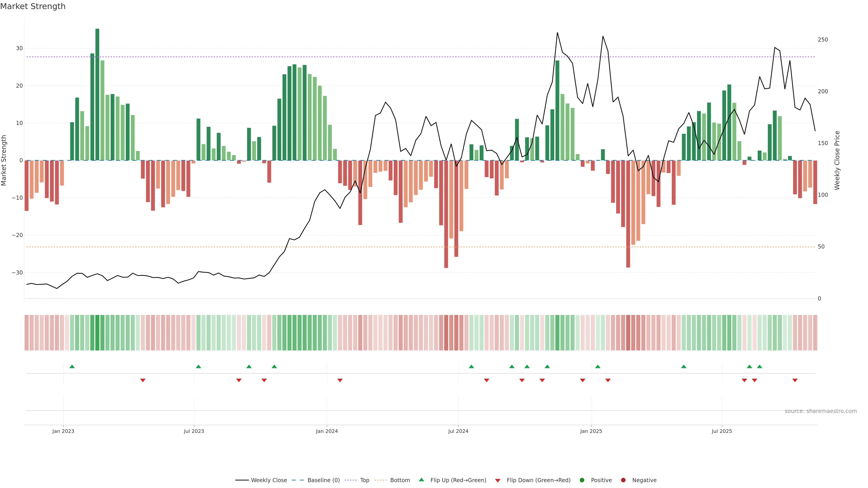Click the red flip-down marker just after Jan 2024
The width and height of the screenshot is (868, 488).
coord(340,380)
